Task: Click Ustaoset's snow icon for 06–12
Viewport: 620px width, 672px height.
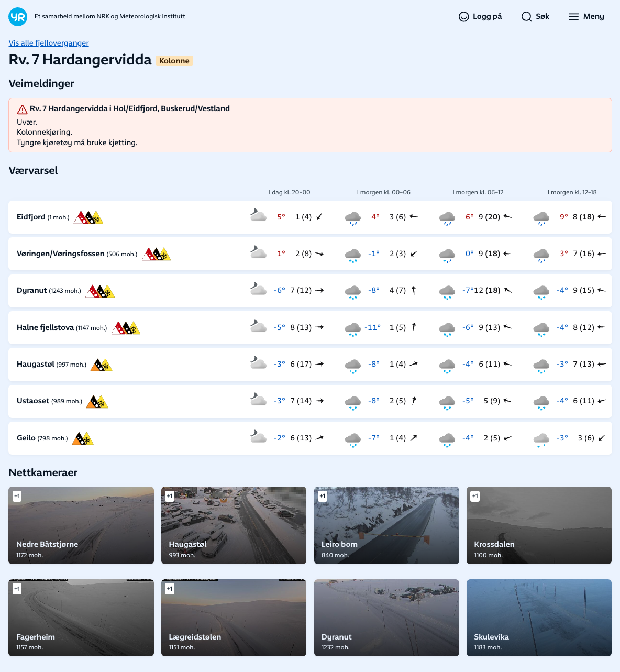Action: (447, 402)
